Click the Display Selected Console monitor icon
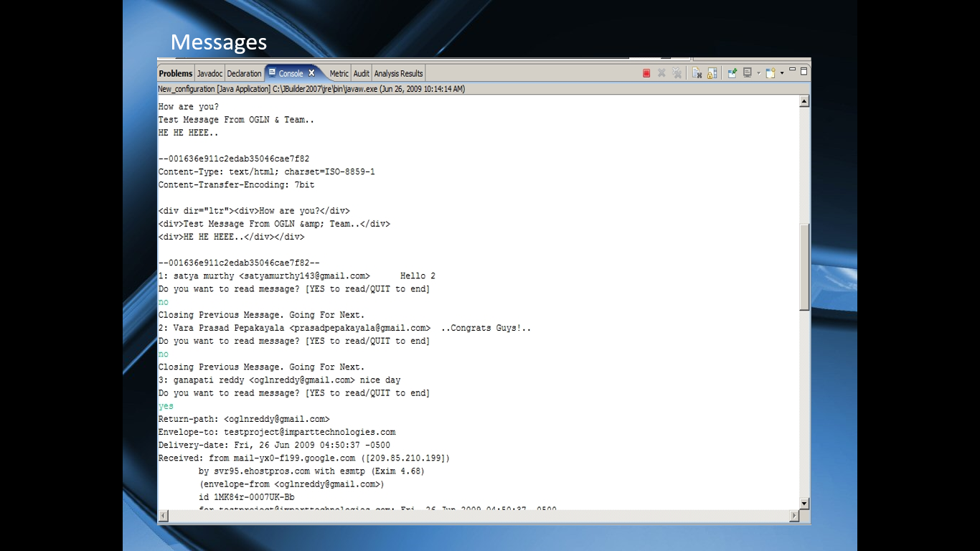Screen dimensions: 980x551 tap(748, 72)
